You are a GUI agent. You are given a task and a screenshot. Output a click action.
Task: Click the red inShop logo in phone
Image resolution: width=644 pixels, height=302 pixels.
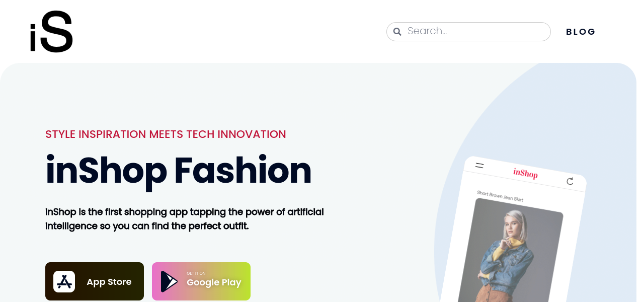click(x=525, y=174)
